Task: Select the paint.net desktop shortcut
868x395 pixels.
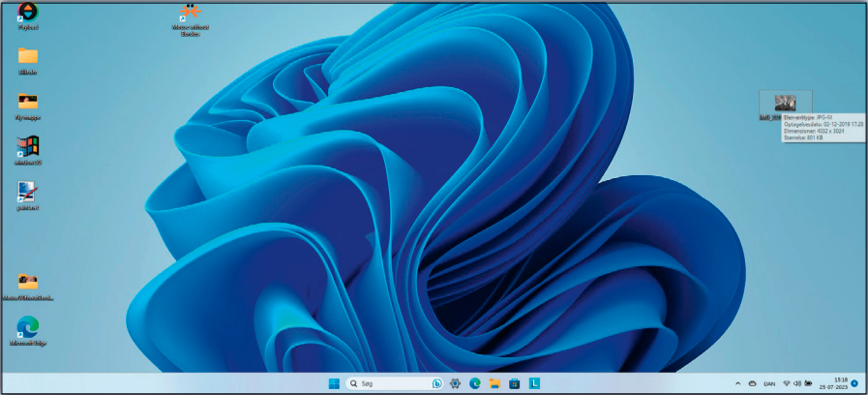Action: 28,193
